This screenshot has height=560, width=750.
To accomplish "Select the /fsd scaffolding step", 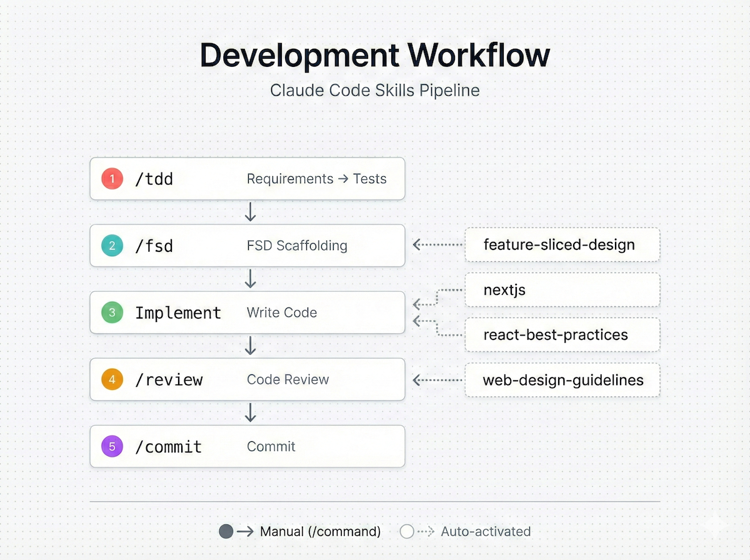I will pyautogui.click(x=247, y=246).
